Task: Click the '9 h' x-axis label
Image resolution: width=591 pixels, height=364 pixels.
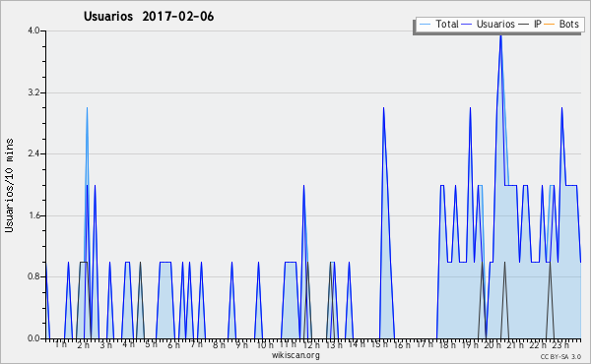Action: (242, 344)
